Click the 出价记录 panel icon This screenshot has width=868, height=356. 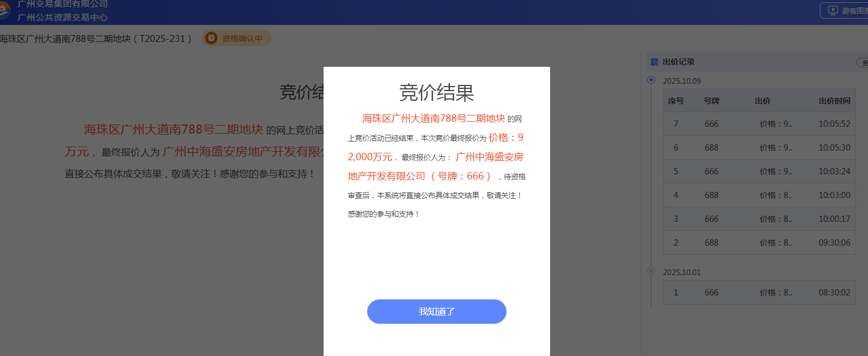point(654,62)
